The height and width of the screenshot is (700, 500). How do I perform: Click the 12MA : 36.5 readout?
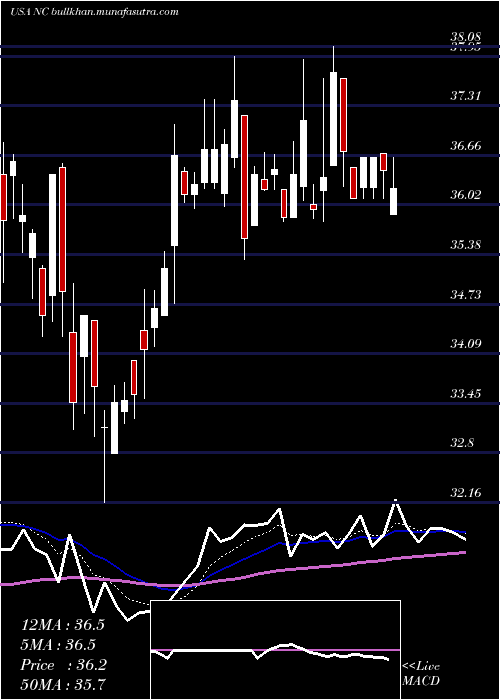[x=62, y=625]
